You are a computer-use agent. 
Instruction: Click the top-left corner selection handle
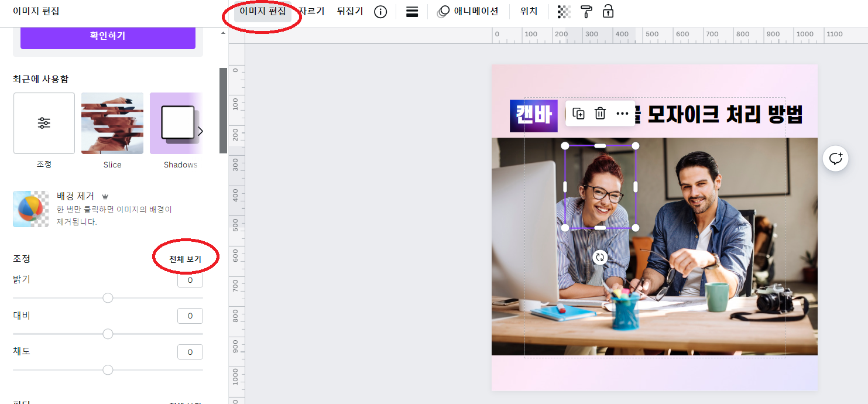tap(565, 146)
